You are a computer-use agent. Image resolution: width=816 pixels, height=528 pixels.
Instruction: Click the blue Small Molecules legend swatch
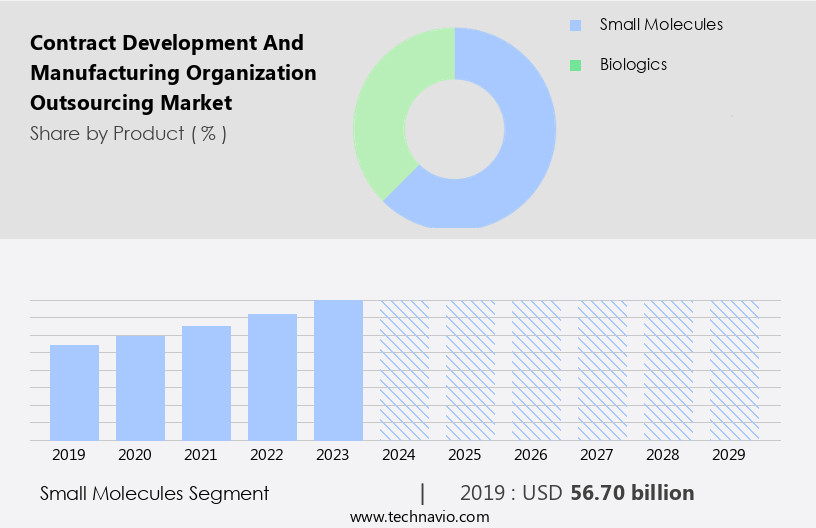(575, 25)
